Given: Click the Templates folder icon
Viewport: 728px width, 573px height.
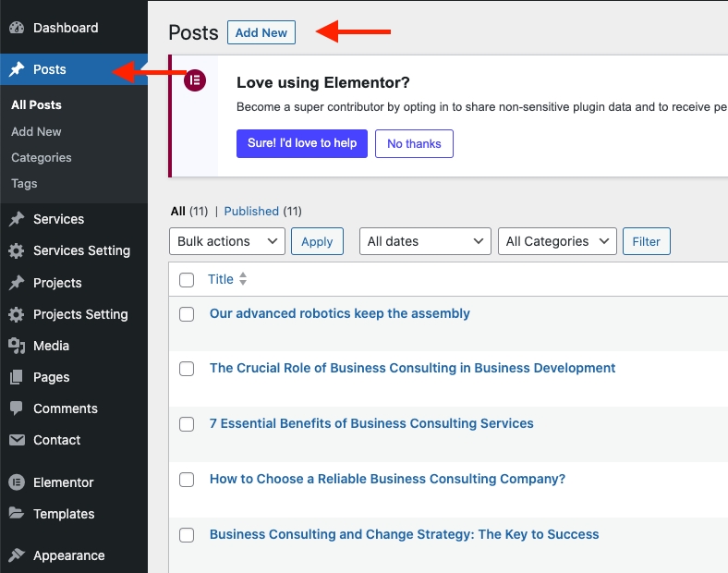Looking at the screenshot, I should click(16, 514).
